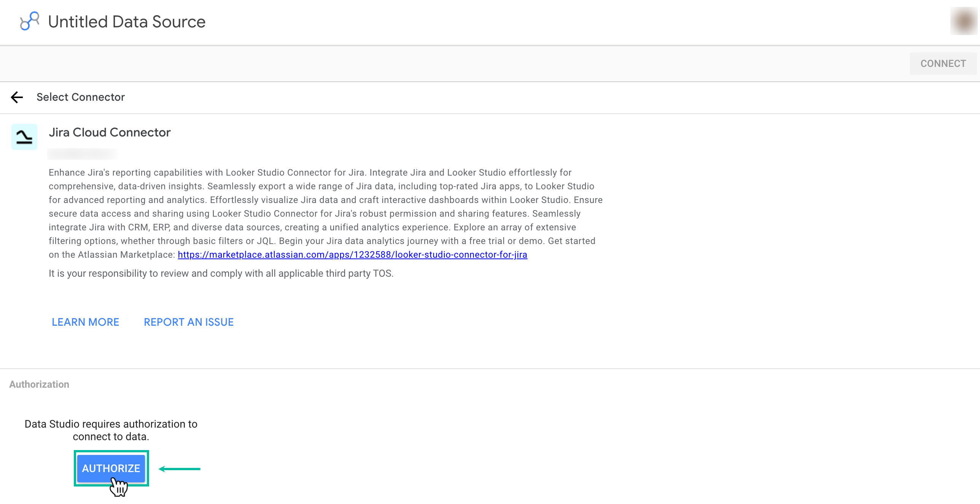Click the CONNECT button

coord(943,63)
